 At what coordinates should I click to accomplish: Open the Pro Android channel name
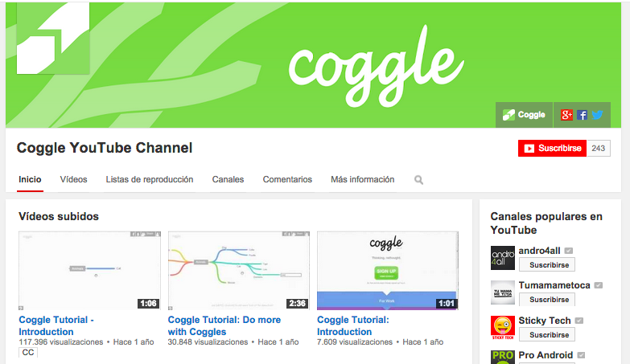546,355
